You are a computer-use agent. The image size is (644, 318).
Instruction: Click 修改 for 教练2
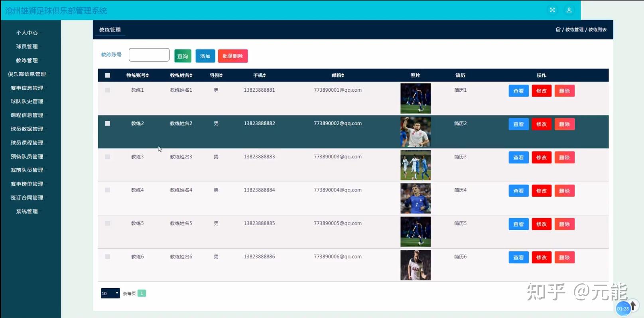542,124
